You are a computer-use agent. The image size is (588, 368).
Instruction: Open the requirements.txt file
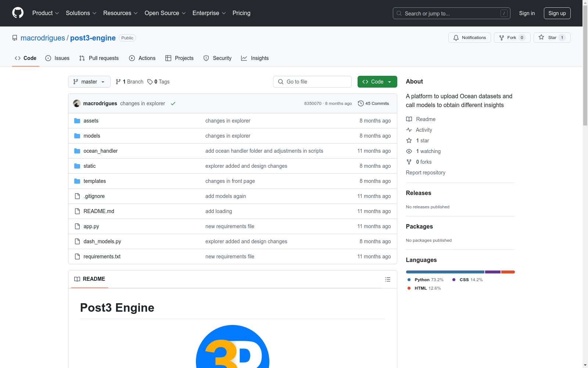[102, 256]
